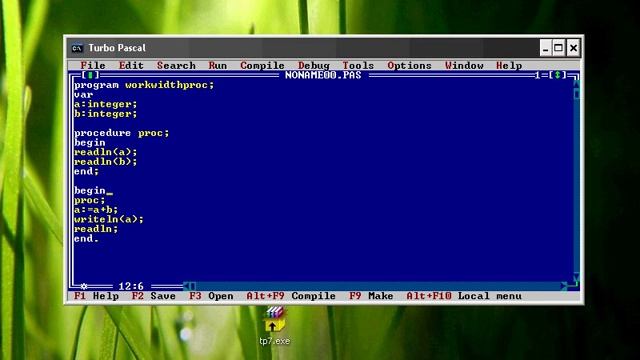640x360 pixels.
Task: Click the final 'end.' line
Action: (87, 238)
